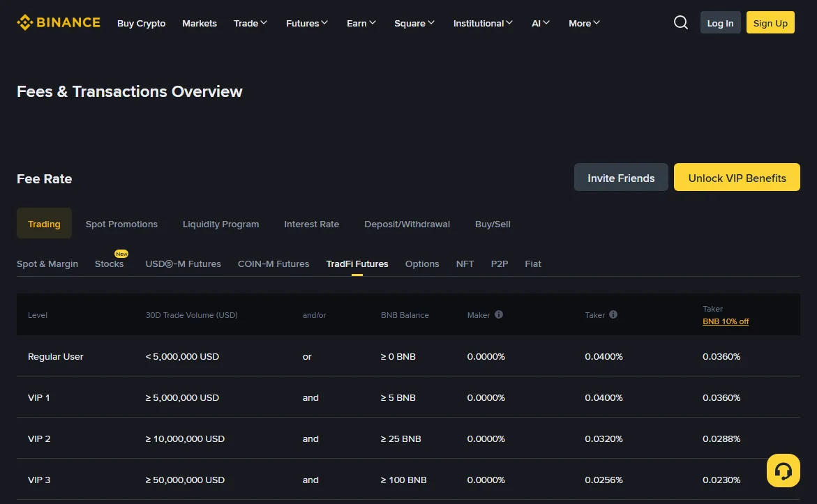817x504 pixels.
Task: Click the Regular User level cell
Action: click(55, 356)
